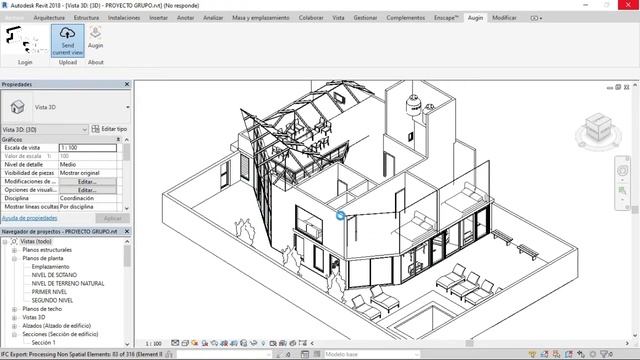Expand the Planos estructurales tree node
640x360 pixels.
[14, 250]
